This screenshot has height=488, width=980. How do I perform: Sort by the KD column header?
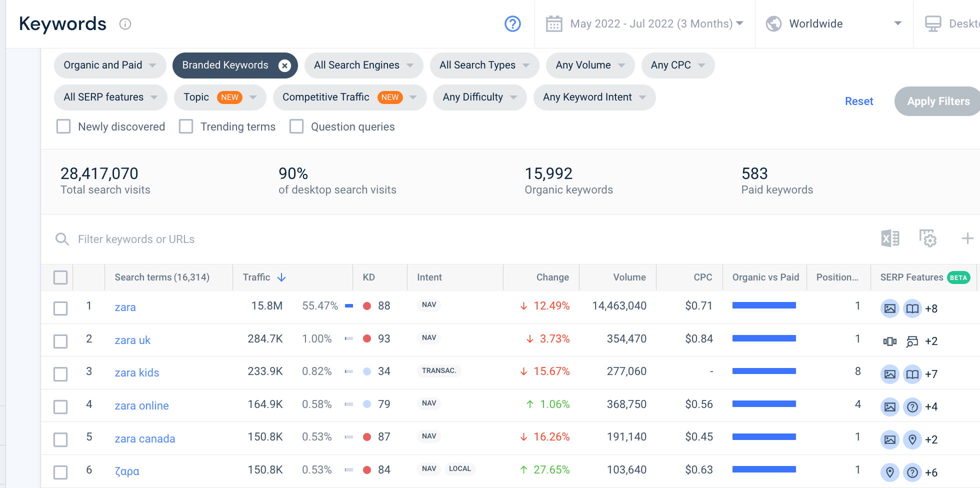[x=368, y=277]
